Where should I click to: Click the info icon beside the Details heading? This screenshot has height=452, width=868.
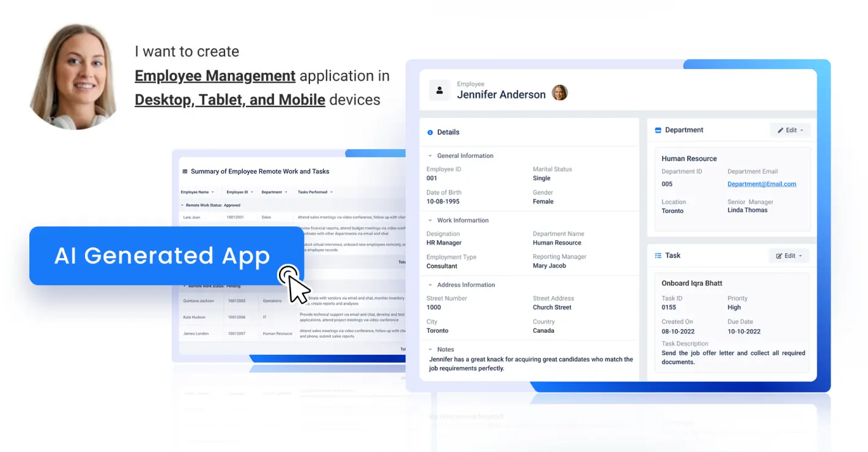pyautogui.click(x=431, y=132)
